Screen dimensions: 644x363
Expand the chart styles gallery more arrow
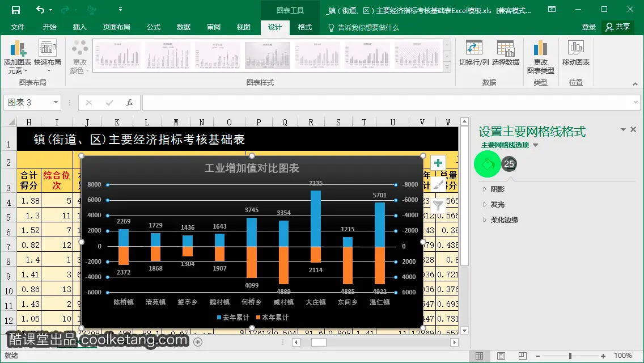(447, 67)
